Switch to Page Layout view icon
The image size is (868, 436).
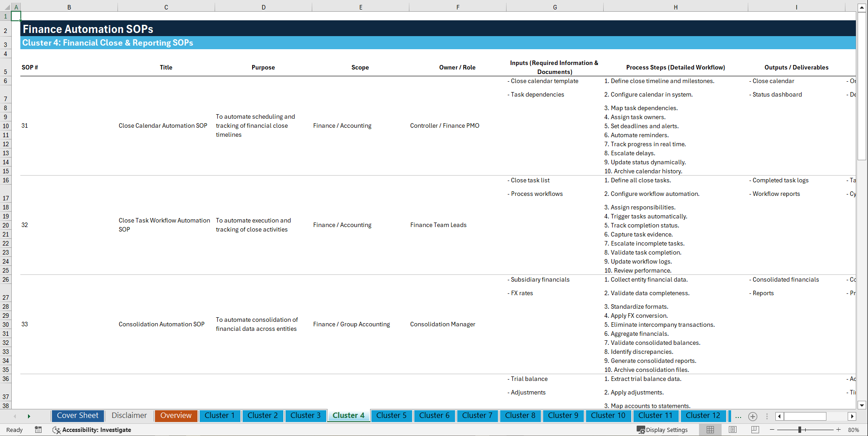(x=732, y=430)
